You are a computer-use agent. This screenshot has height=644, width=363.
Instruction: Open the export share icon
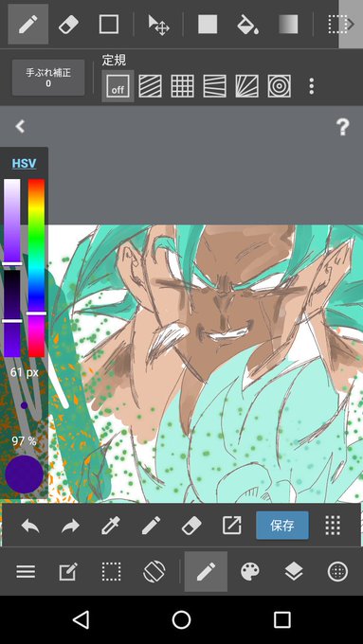coord(232,526)
